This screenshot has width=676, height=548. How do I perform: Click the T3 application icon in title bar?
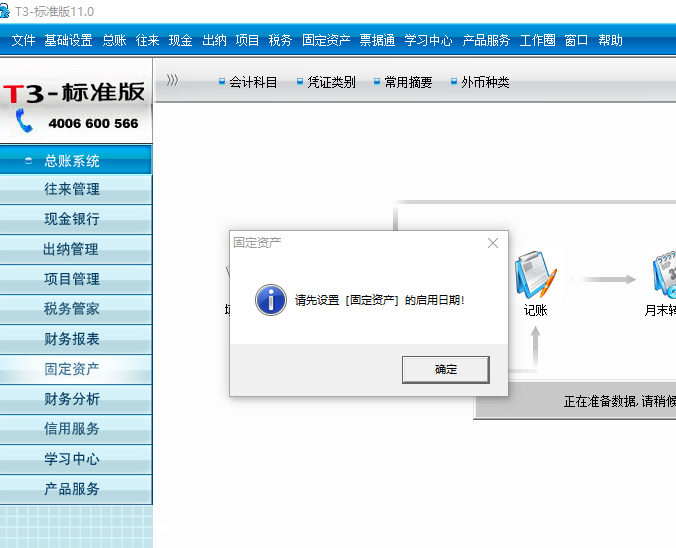pyautogui.click(x=4, y=10)
